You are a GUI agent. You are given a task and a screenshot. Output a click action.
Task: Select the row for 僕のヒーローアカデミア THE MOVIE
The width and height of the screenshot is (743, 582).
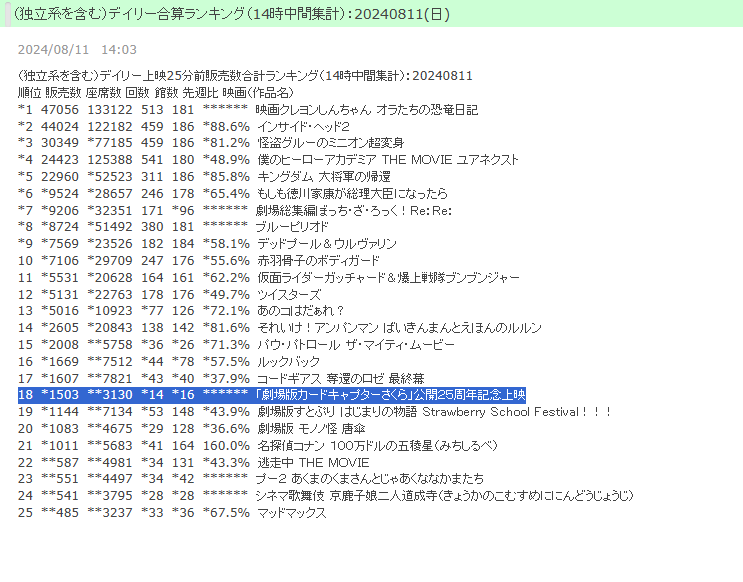(x=268, y=160)
